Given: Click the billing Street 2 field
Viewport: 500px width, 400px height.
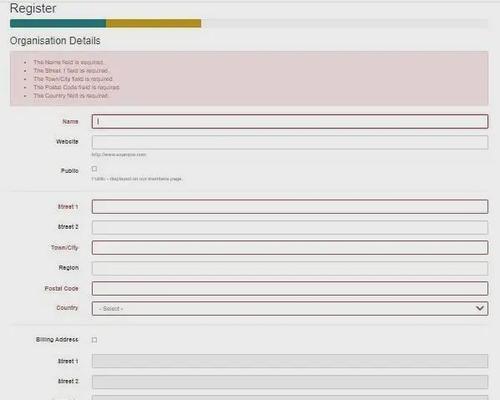Looking at the screenshot, I should click(290, 382).
